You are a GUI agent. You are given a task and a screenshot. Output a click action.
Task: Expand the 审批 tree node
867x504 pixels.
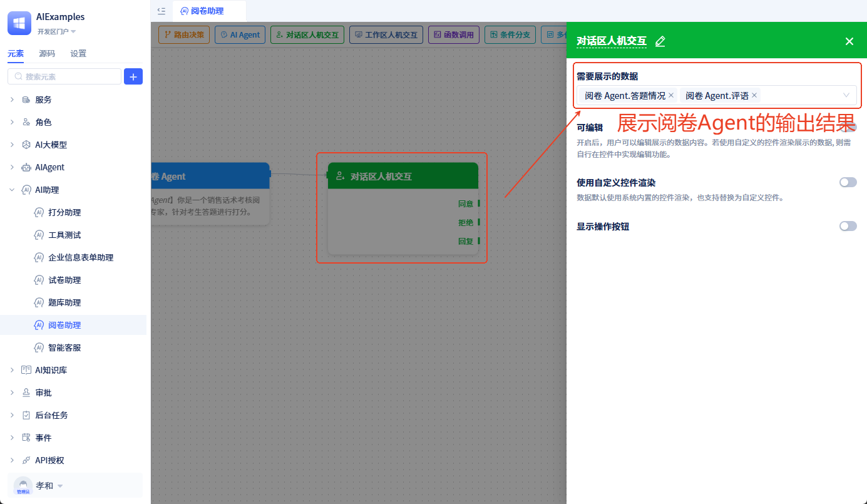pos(12,393)
